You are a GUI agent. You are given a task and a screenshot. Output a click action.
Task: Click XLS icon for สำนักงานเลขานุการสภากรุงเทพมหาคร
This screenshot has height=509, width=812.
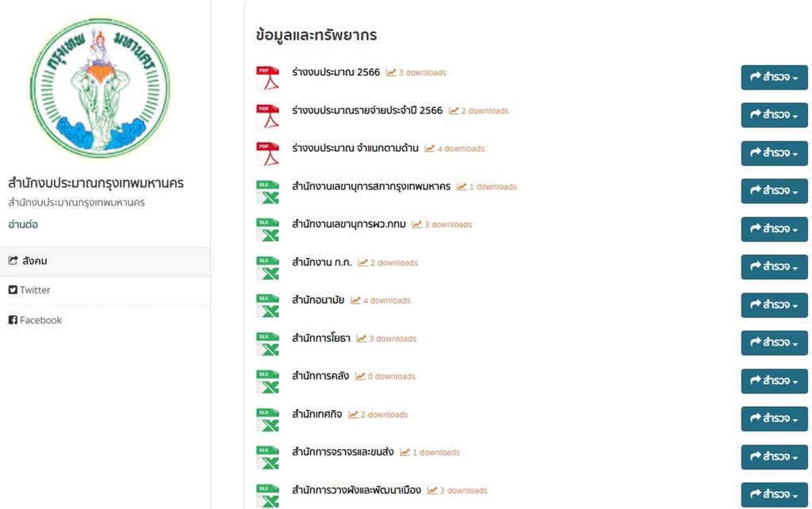pos(268,192)
